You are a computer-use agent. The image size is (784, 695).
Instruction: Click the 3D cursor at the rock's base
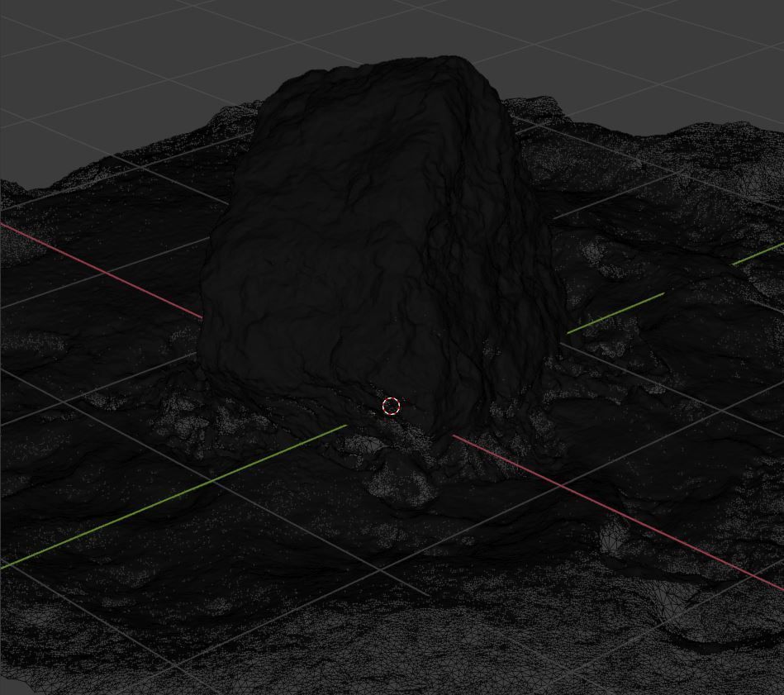click(392, 406)
